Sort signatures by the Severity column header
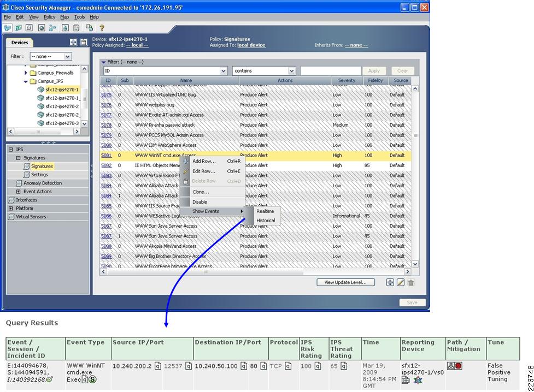Image resolution: width=534 pixels, height=392 pixels. [x=347, y=81]
